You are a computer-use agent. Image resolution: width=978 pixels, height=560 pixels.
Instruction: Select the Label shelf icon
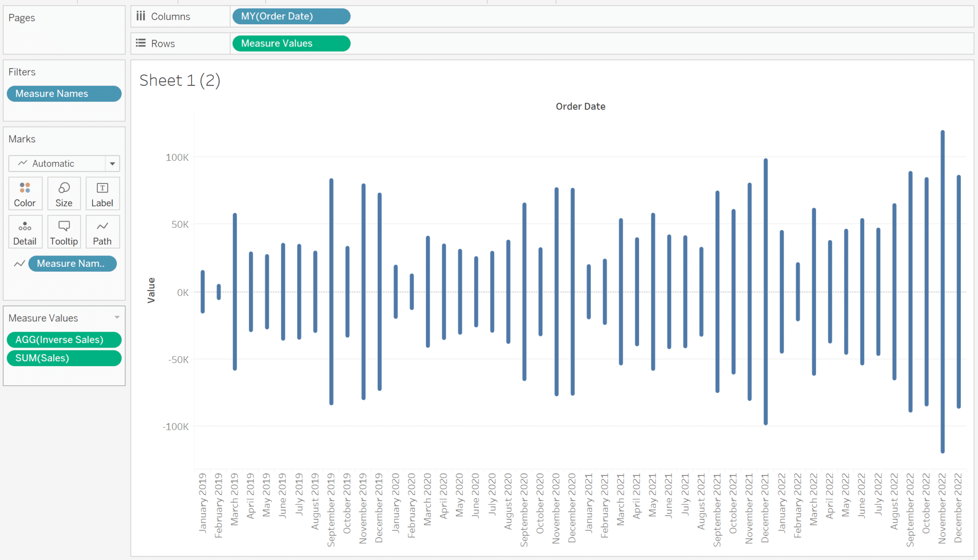pos(102,193)
